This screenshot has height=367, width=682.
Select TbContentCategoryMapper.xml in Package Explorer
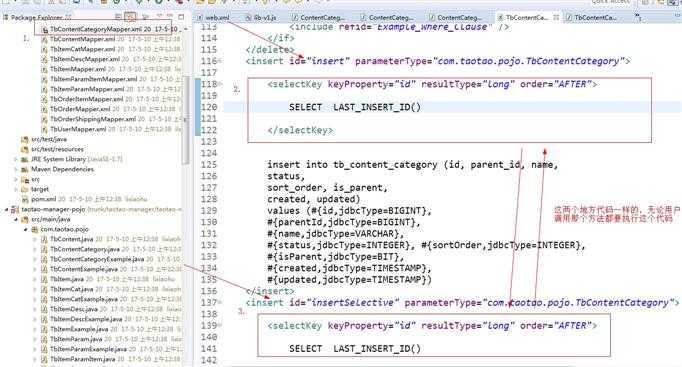96,29
